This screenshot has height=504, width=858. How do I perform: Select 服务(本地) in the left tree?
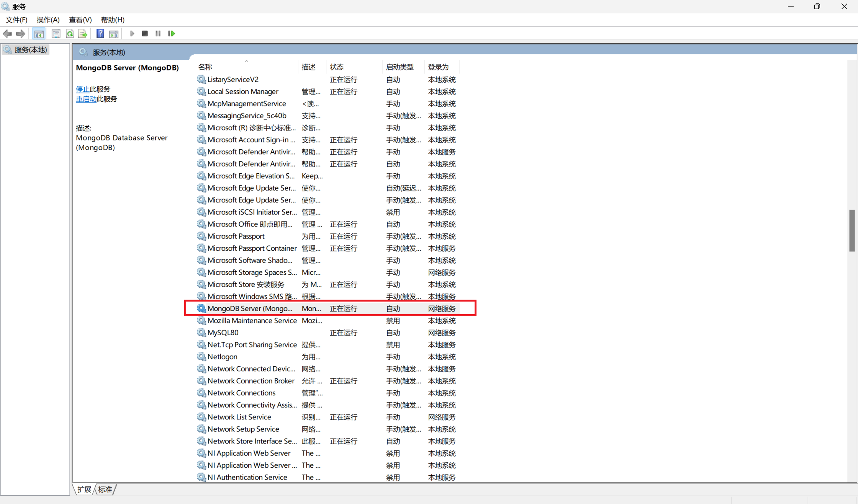[31, 50]
